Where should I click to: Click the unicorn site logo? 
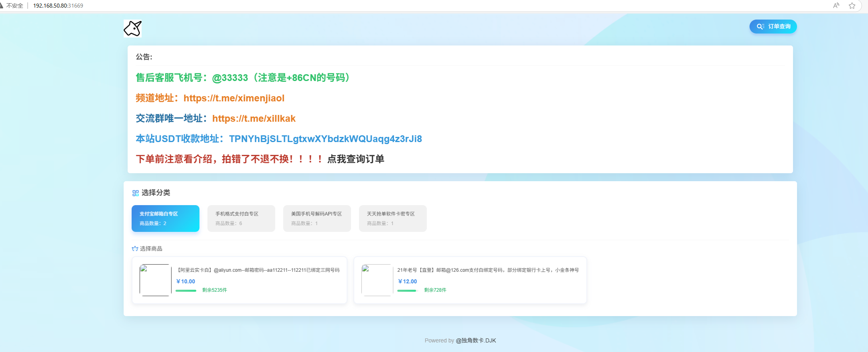pos(132,29)
